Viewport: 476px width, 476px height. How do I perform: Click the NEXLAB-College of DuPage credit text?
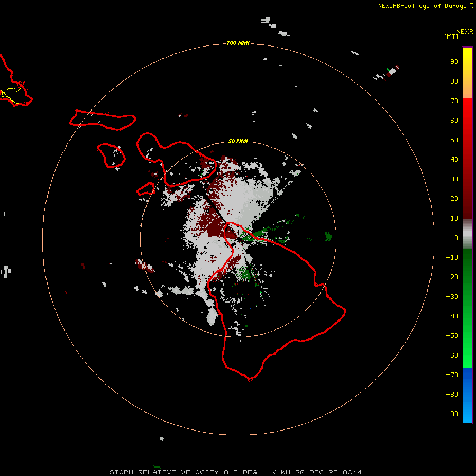pyautogui.click(x=422, y=6)
